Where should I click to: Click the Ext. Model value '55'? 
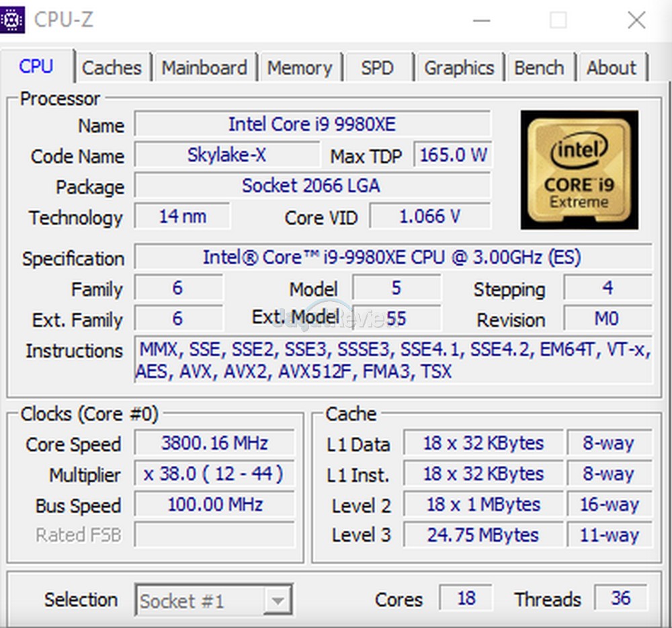click(x=396, y=319)
